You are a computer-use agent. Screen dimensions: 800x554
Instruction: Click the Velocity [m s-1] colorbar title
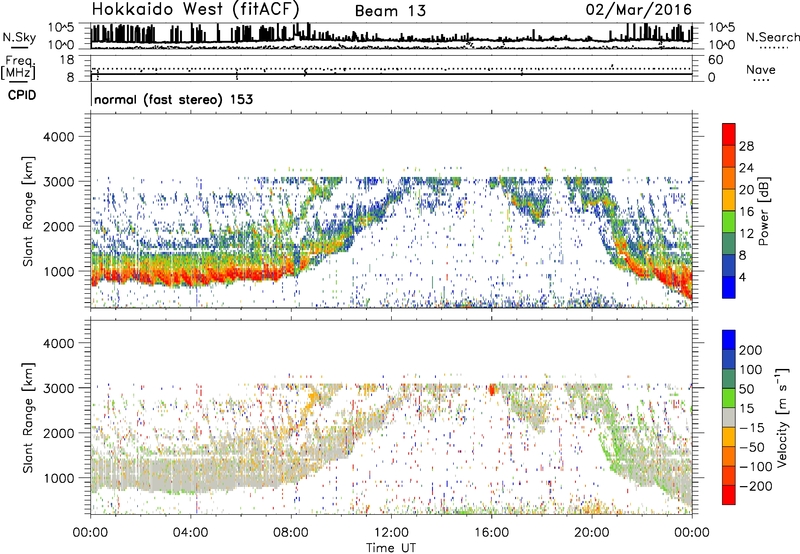[781, 417]
